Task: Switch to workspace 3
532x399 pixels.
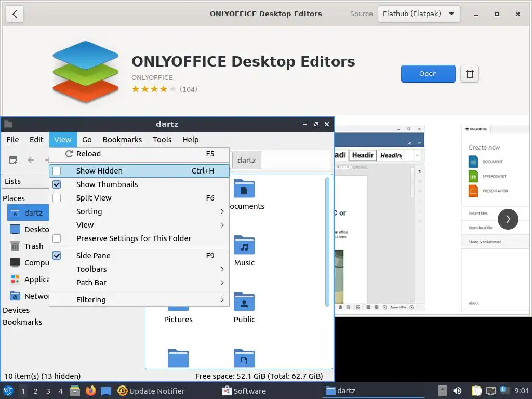Action: coord(48,391)
